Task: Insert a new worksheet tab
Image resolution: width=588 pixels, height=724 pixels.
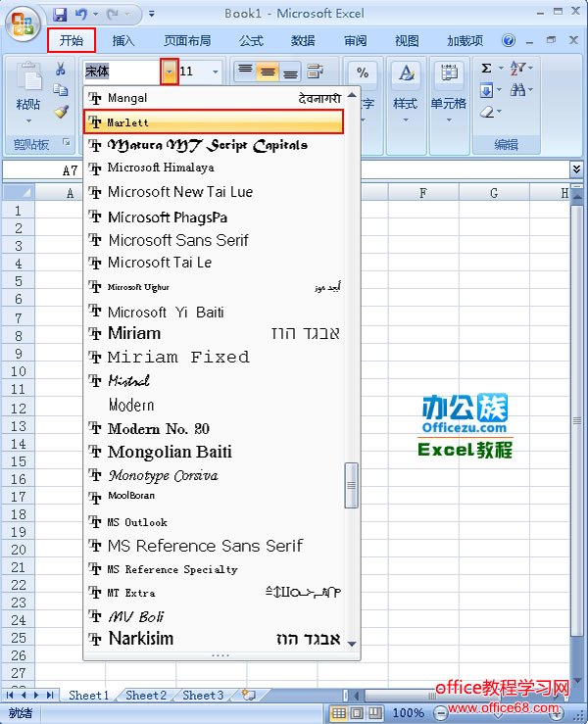Action: (249, 695)
